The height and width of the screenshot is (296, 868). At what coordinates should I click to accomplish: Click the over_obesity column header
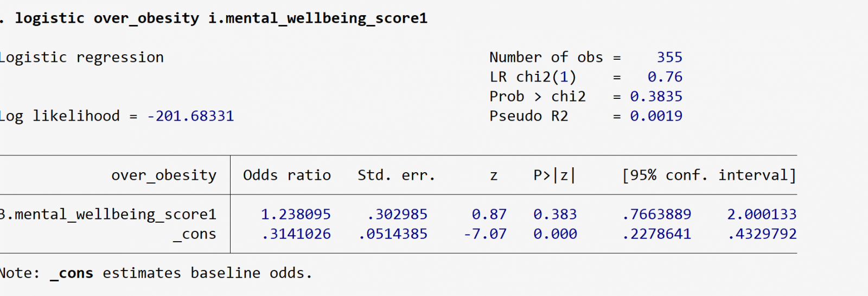[164, 175]
